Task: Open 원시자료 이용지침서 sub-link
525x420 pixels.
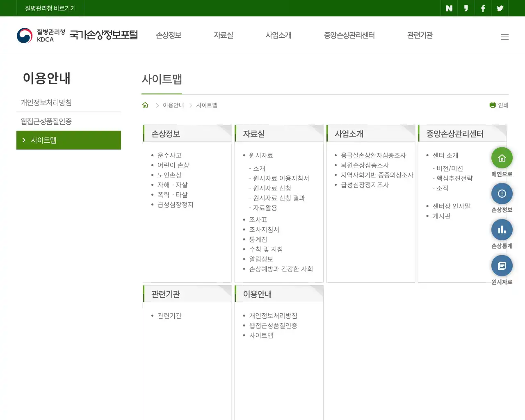Action: click(x=279, y=178)
